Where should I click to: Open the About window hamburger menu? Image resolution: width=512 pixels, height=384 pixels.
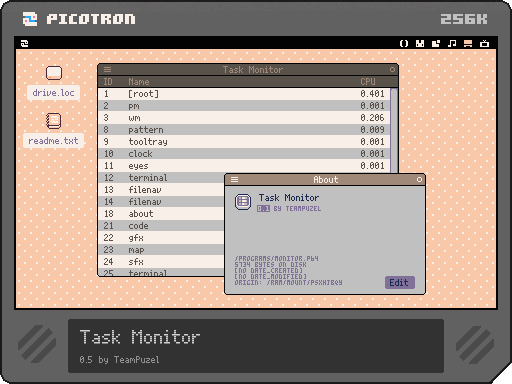pyautogui.click(x=234, y=180)
